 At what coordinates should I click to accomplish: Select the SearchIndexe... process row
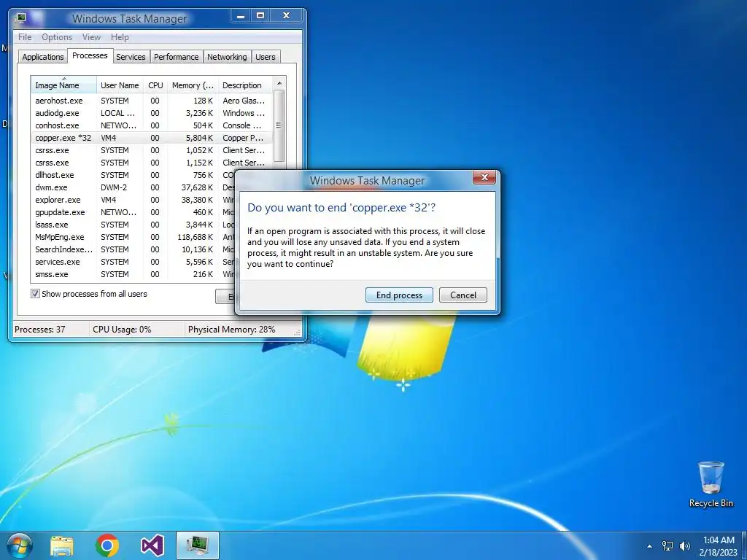coord(133,249)
